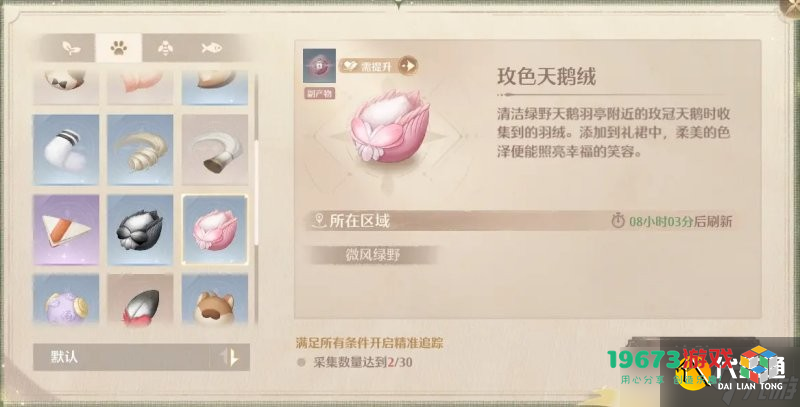Open the fish category tab
800x407 pixels.
pyautogui.click(x=211, y=48)
